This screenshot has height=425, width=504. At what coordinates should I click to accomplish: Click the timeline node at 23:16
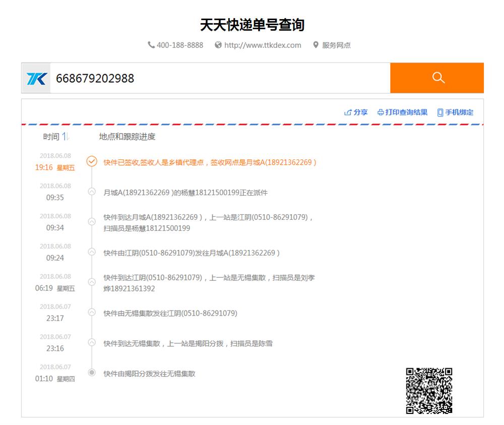point(92,342)
